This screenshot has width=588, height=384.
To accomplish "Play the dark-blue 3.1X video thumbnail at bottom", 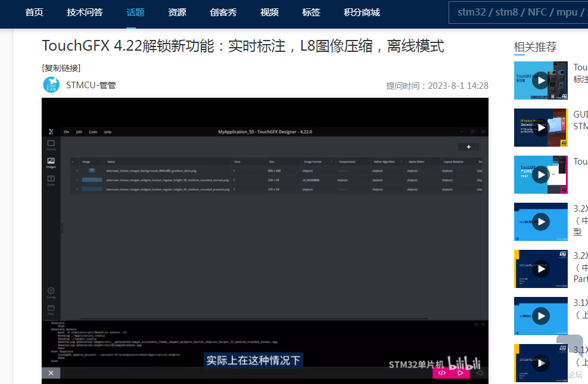I will coord(541,363).
